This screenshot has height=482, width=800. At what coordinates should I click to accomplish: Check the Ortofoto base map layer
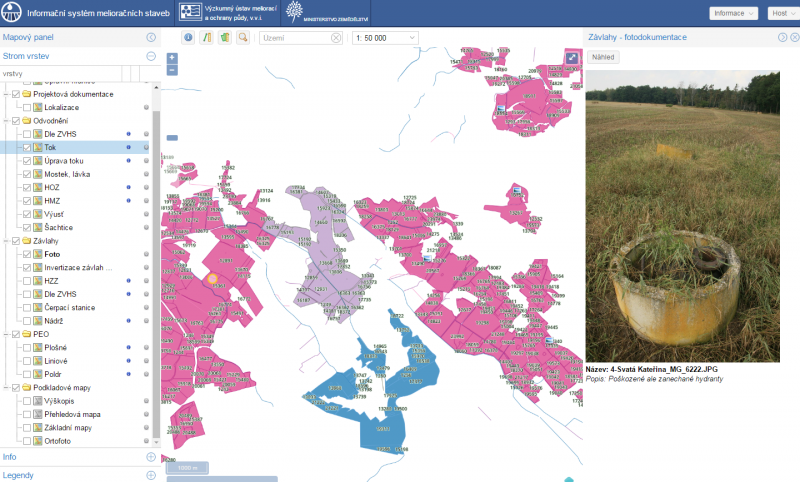(27, 440)
